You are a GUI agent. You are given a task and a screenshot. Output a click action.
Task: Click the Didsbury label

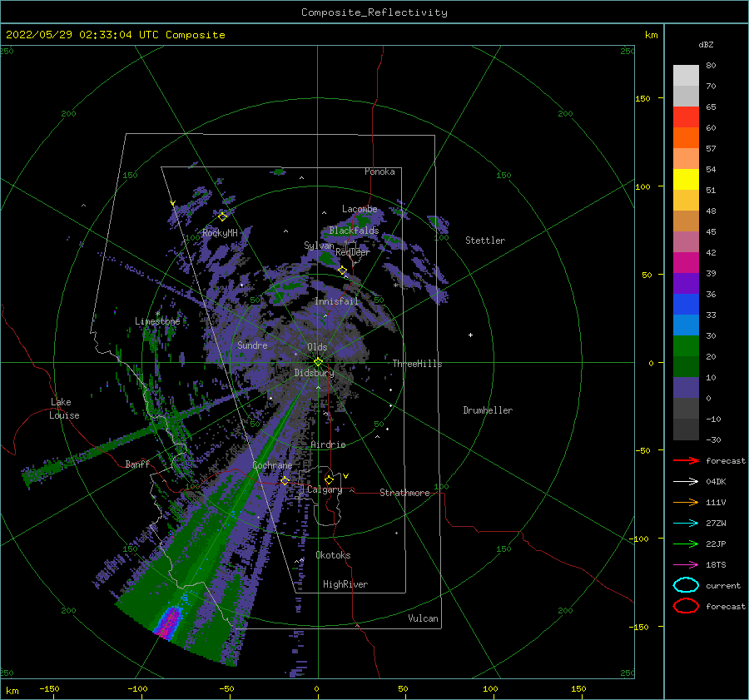tap(314, 373)
